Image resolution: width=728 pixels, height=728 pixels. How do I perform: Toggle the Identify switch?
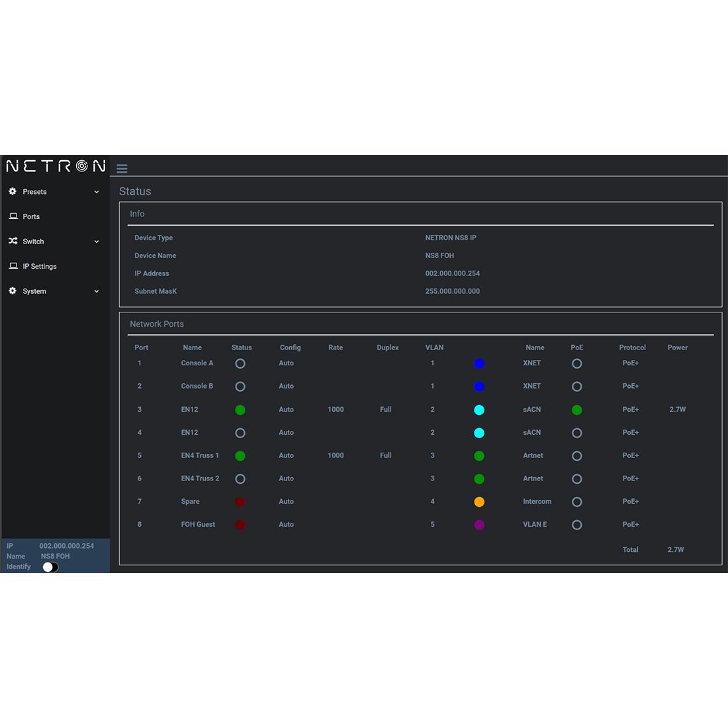50,567
